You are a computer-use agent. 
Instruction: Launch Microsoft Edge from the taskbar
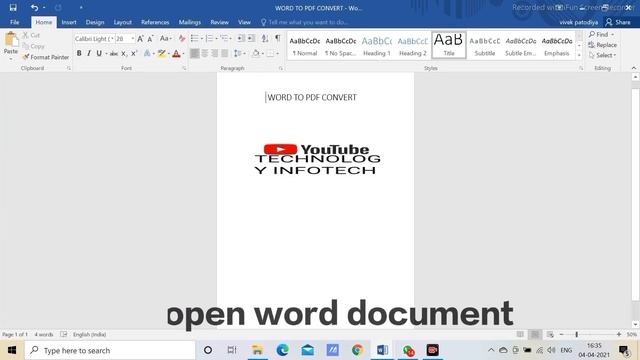coord(282,350)
